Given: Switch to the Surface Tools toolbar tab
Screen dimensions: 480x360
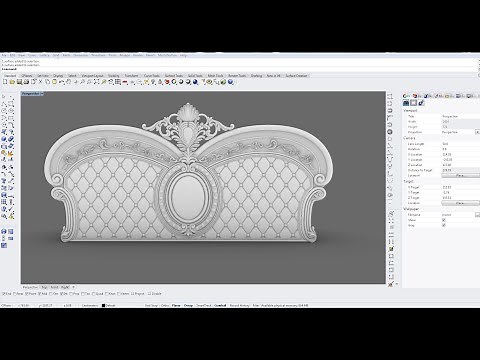Looking at the screenshot, I should (174, 76).
